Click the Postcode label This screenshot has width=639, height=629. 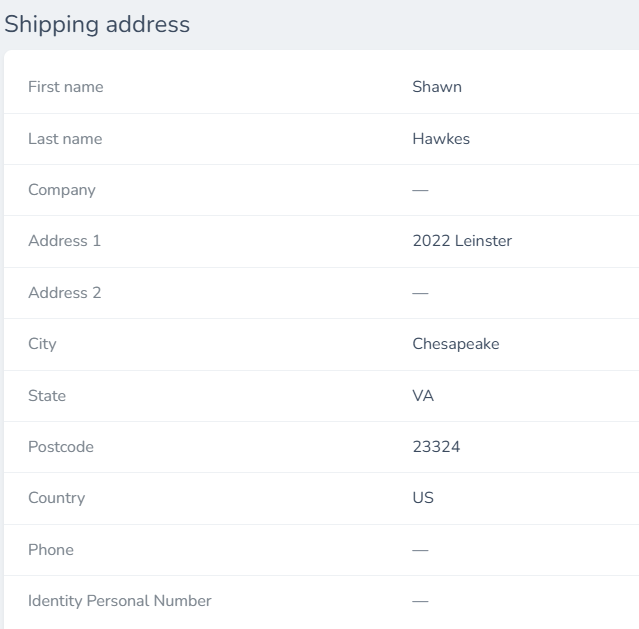click(61, 447)
